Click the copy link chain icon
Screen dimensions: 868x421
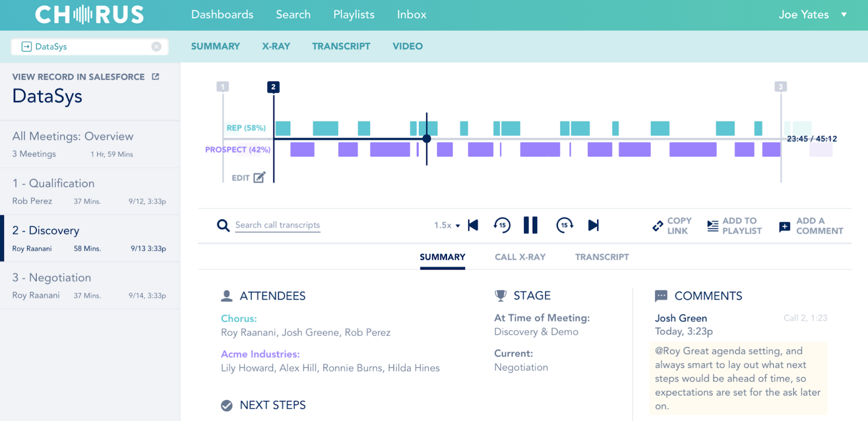pyautogui.click(x=658, y=226)
